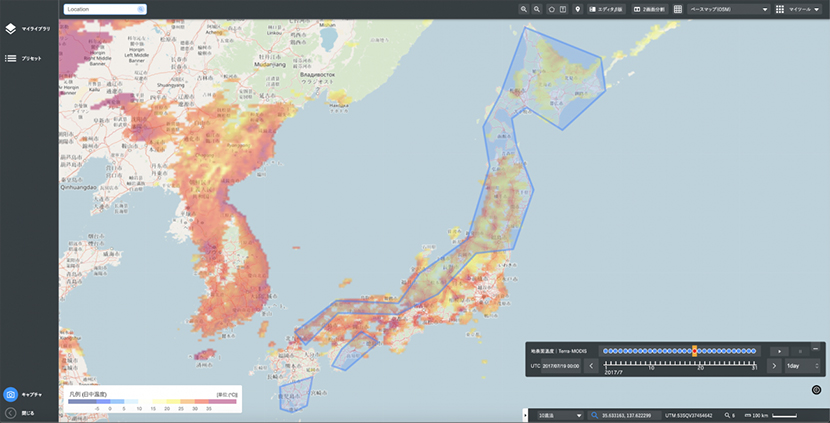
Task: Expand the My Tools dropdown
Action: point(795,9)
